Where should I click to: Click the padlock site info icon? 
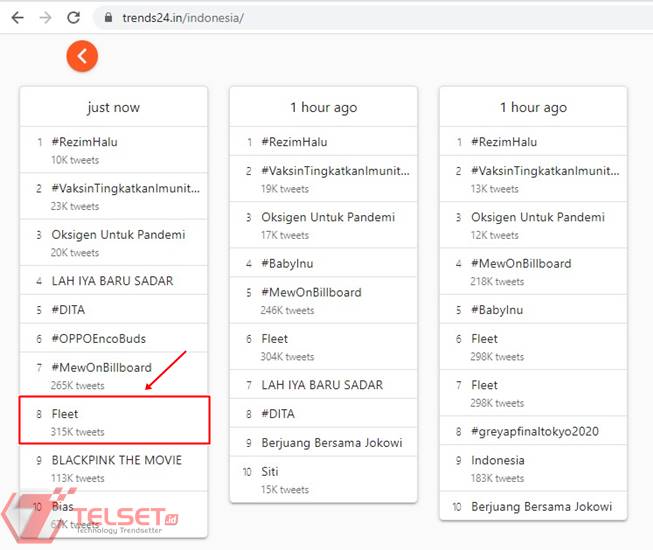pyautogui.click(x=108, y=19)
